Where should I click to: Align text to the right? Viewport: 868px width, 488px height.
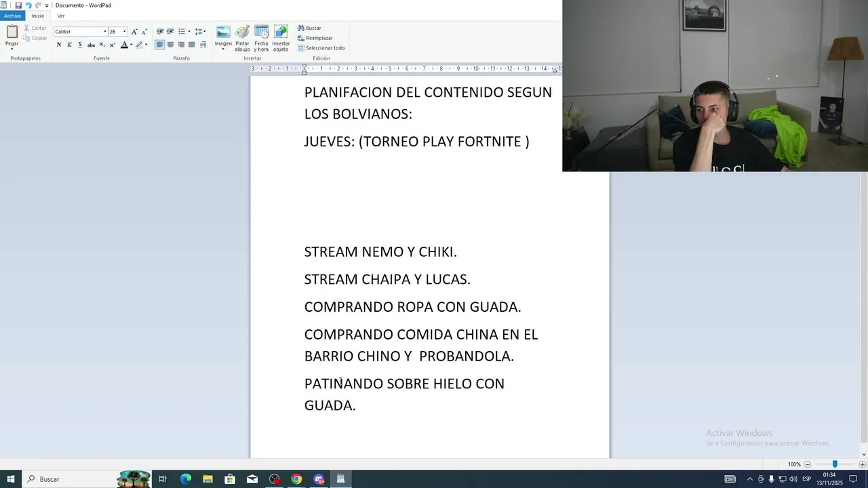[181, 45]
